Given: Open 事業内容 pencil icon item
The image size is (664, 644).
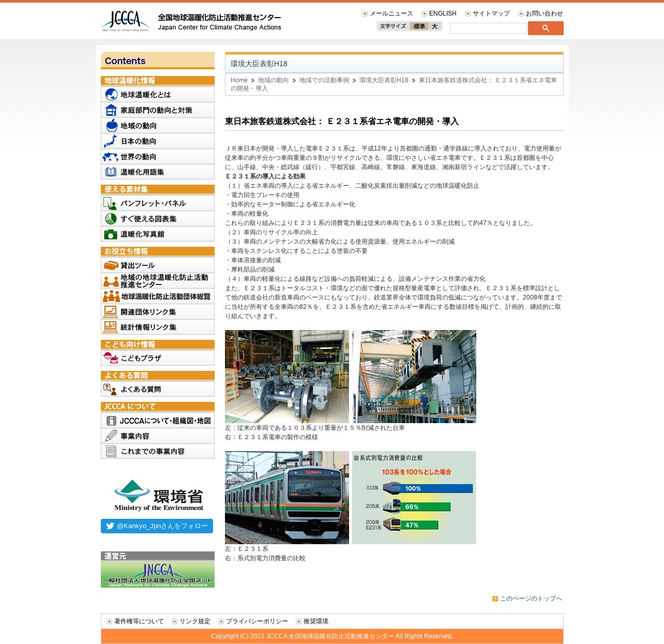Looking at the screenshot, I should click(x=158, y=436).
